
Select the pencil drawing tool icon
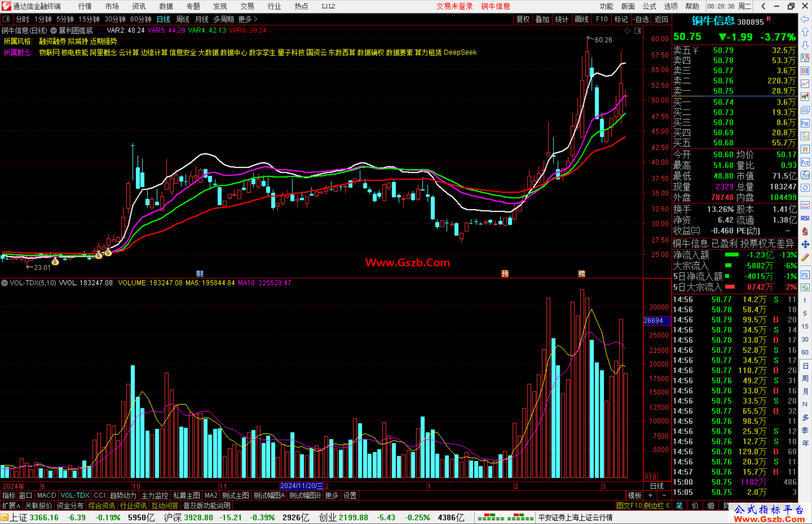pos(805,258)
